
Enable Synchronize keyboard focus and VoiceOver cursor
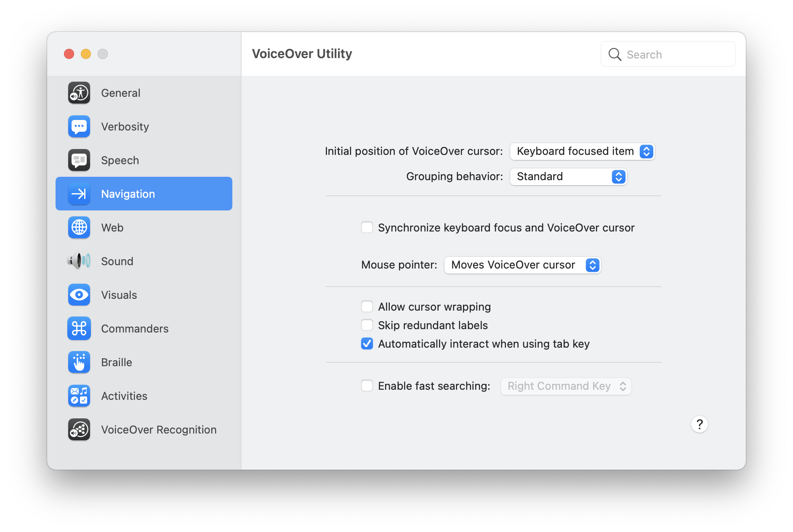pos(367,227)
